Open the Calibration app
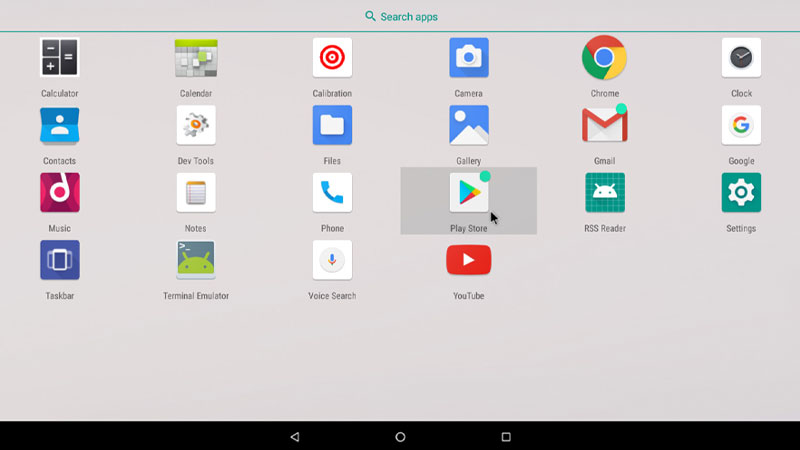 tap(332, 58)
